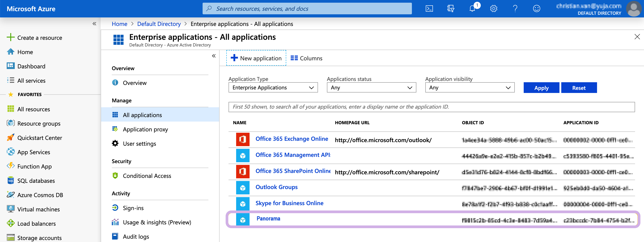The width and height of the screenshot is (644, 242).
Task: Open the Applications status dropdown
Action: [371, 88]
